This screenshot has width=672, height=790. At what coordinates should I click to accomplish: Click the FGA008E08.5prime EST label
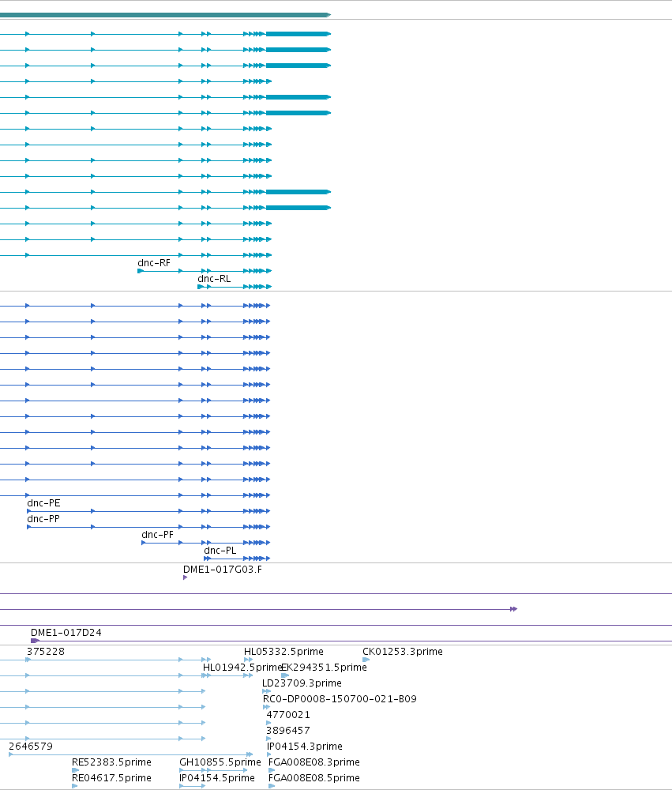pyautogui.click(x=313, y=778)
